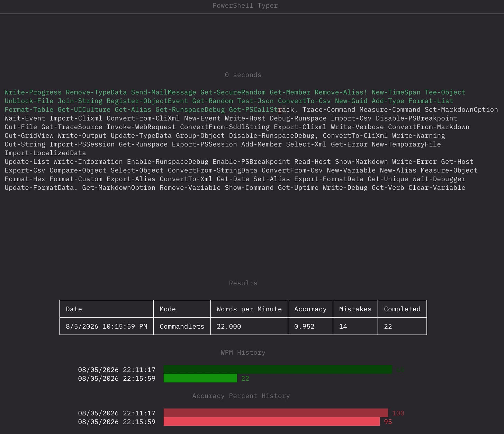Click the word Write-Progress in the typing text

coord(33,92)
